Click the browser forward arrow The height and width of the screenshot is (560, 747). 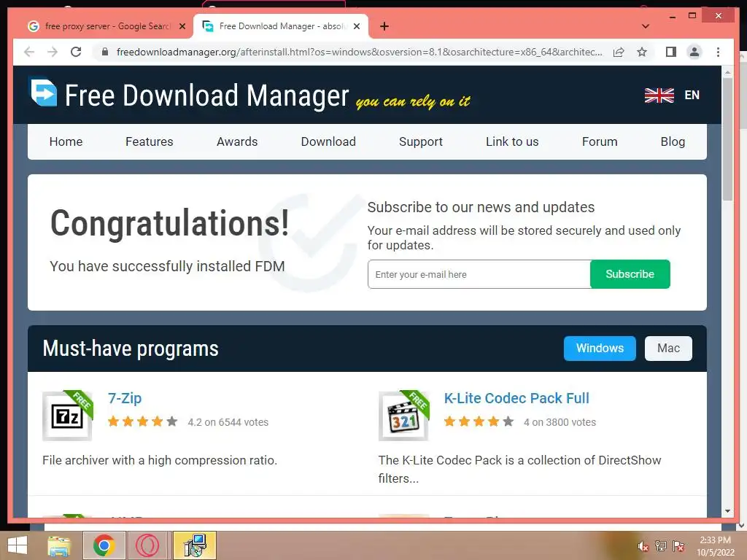coord(53,52)
